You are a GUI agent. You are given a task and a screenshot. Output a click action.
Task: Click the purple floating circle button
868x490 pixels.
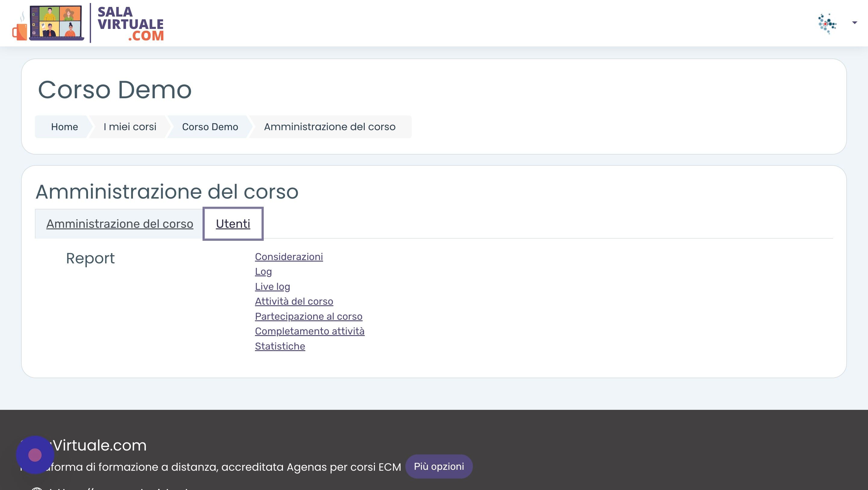tap(35, 455)
